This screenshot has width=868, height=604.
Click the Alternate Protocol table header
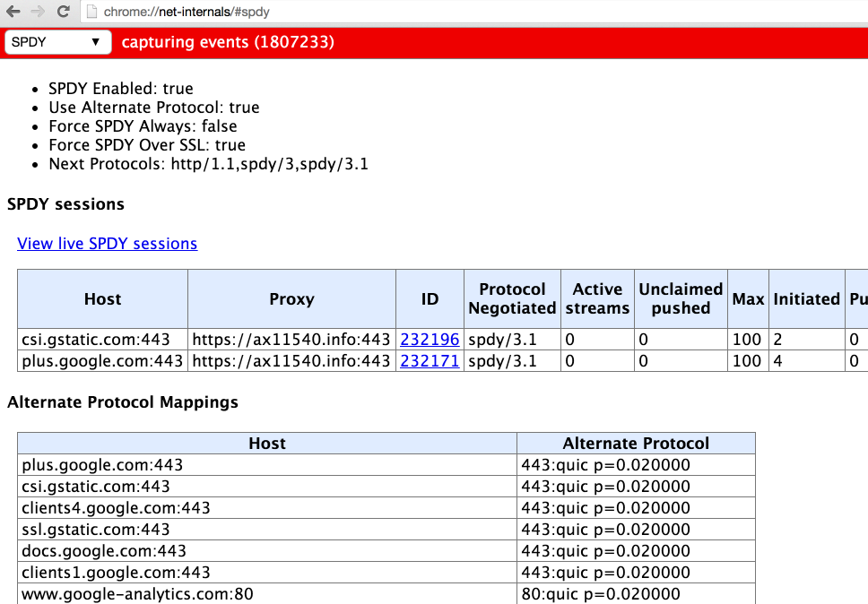[x=636, y=442]
